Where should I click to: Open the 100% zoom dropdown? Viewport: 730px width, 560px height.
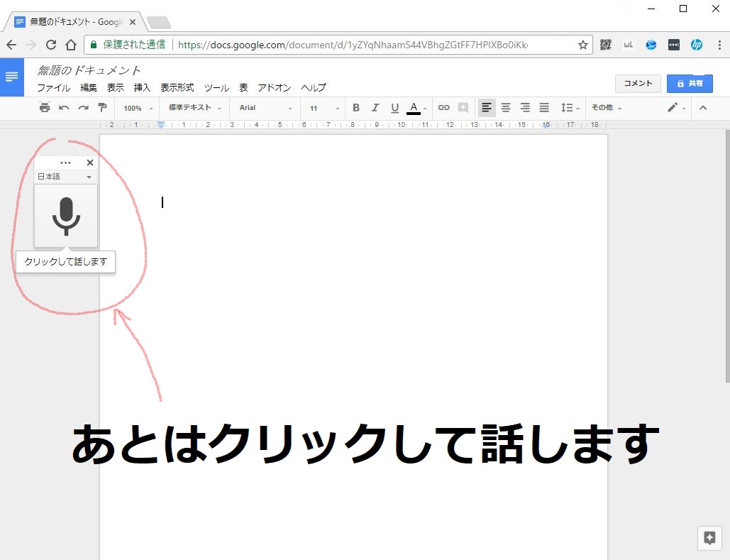coord(138,108)
